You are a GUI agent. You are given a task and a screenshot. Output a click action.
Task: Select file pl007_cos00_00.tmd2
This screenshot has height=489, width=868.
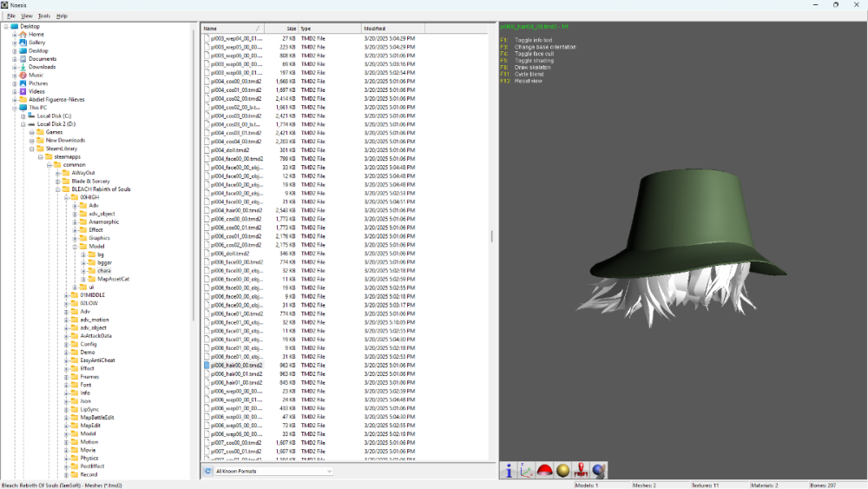[236, 443]
